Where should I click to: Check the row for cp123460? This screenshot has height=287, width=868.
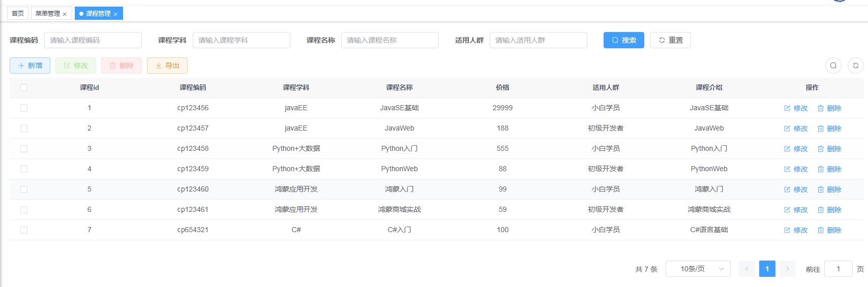pos(24,189)
